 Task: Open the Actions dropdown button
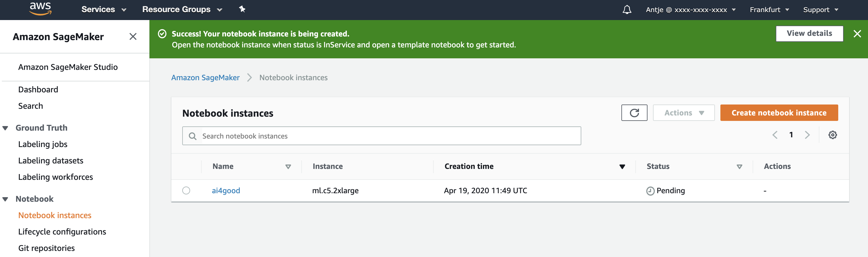coord(684,112)
